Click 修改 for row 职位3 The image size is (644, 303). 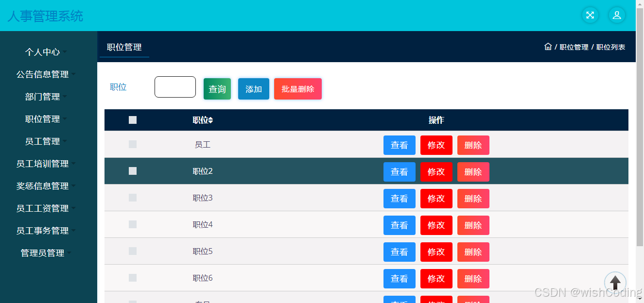pyautogui.click(x=436, y=199)
